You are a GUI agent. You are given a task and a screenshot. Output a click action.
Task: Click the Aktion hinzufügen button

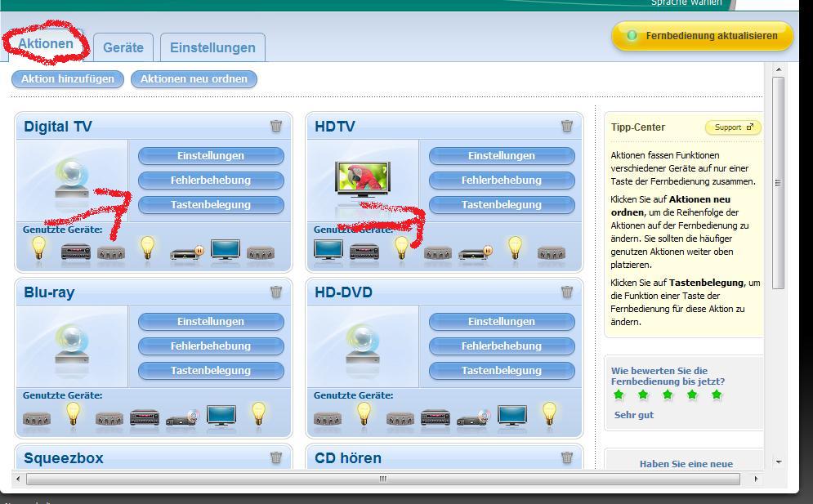(68, 79)
